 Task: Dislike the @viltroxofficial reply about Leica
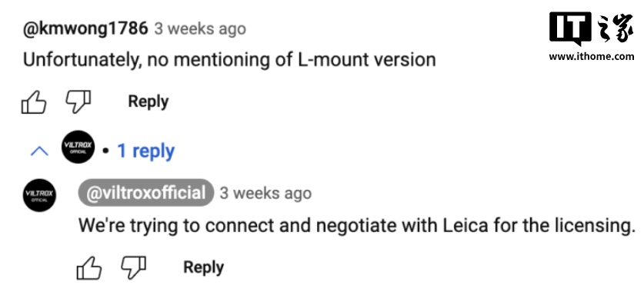133,268
